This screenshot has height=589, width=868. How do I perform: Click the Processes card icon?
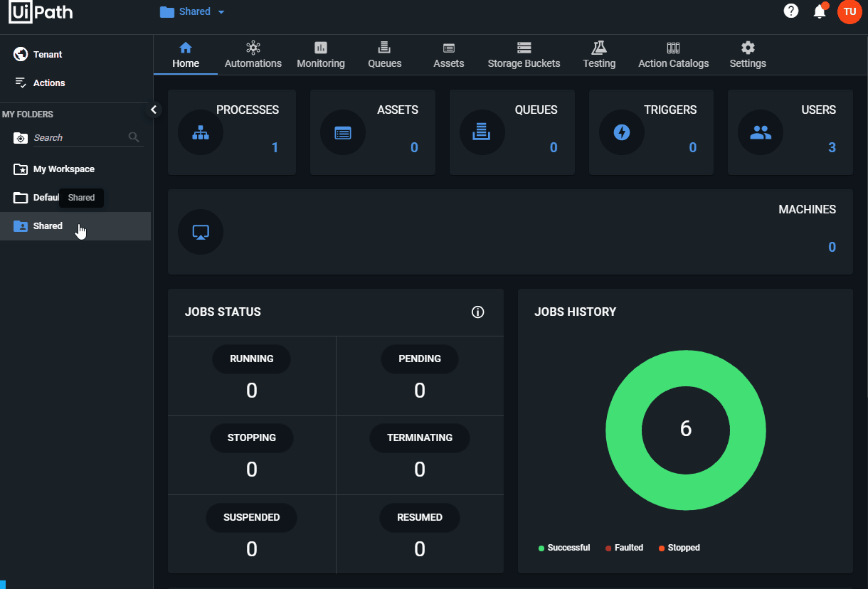pyautogui.click(x=201, y=132)
